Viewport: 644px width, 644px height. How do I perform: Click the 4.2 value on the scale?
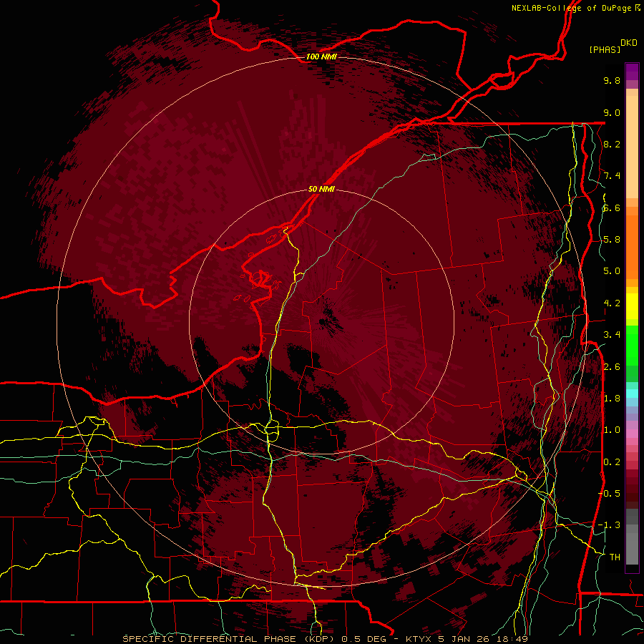click(612, 303)
